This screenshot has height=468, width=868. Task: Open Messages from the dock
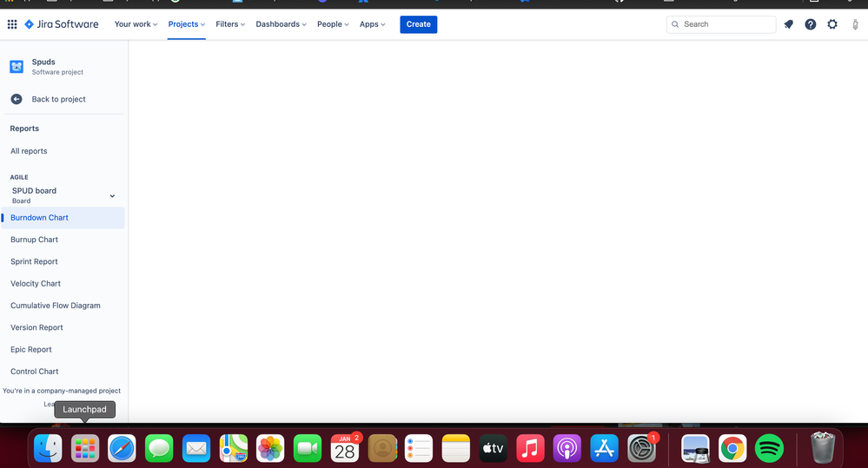pos(159,448)
